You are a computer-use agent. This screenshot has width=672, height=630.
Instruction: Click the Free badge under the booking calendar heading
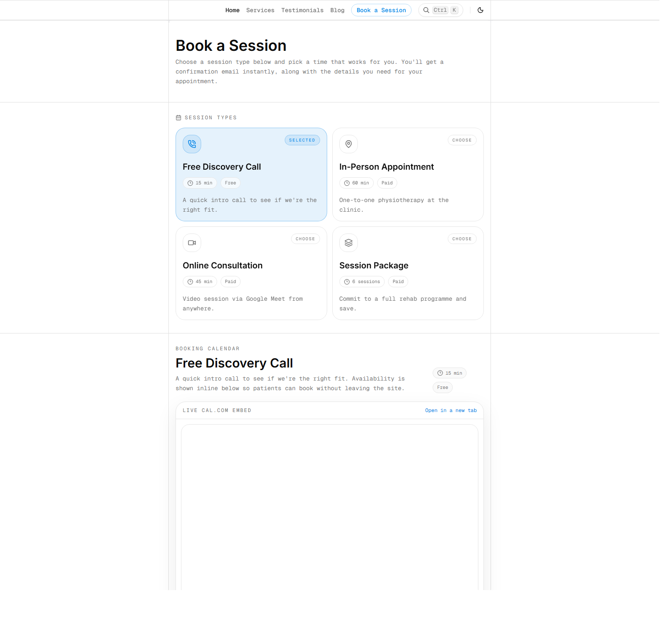[x=442, y=387]
